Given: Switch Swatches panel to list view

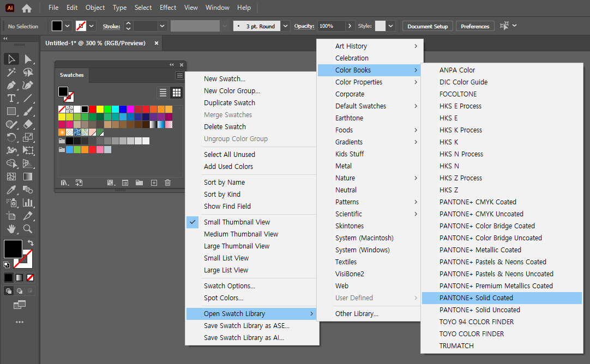Looking at the screenshot, I should click(163, 93).
